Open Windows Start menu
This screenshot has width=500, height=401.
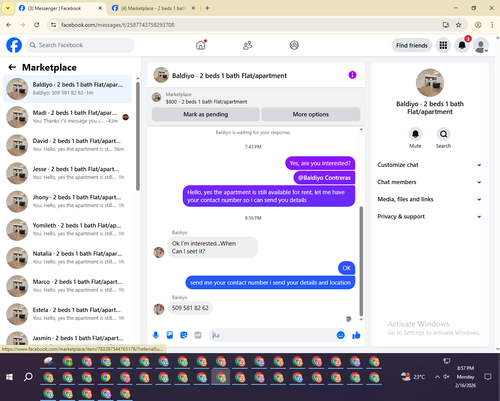(9, 377)
